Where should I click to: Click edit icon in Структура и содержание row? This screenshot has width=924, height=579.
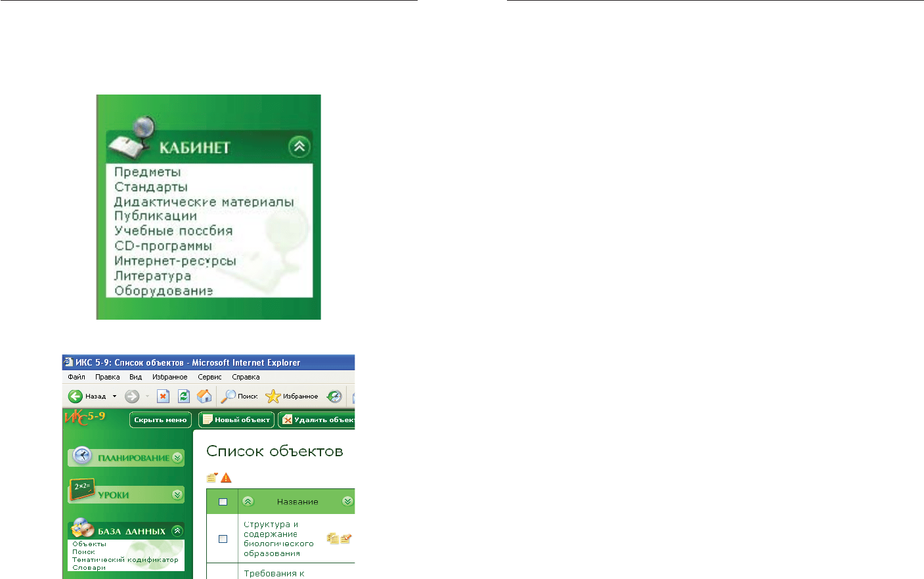point(346,538)
